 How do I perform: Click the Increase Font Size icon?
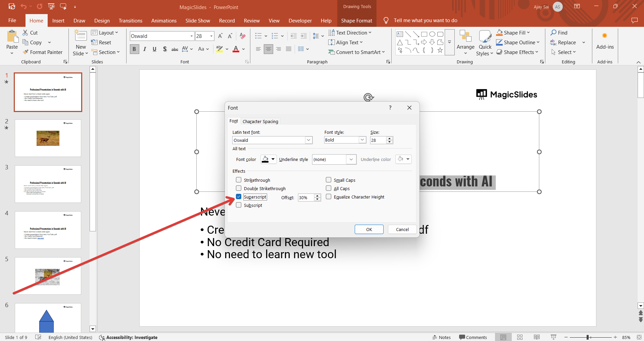point(220,36)
